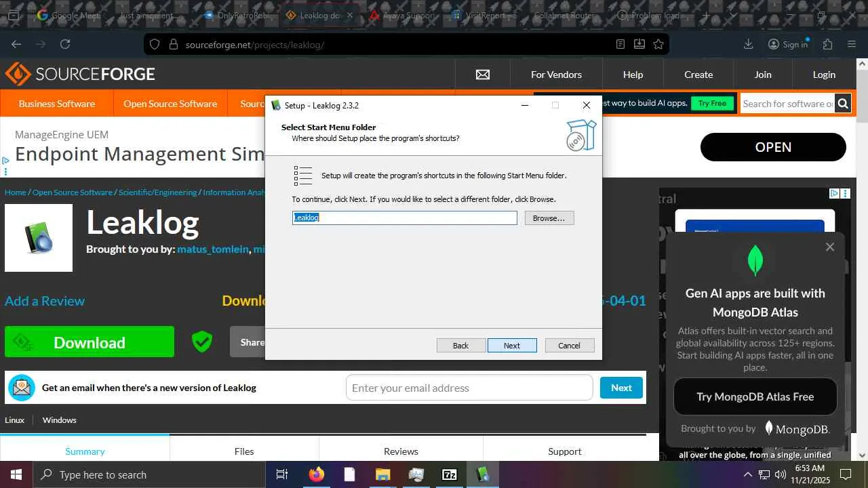This screenshot has width=868, height=488.
Task: Open the SourceForge mail envelope icon
Action: click(x=483, y=75)
